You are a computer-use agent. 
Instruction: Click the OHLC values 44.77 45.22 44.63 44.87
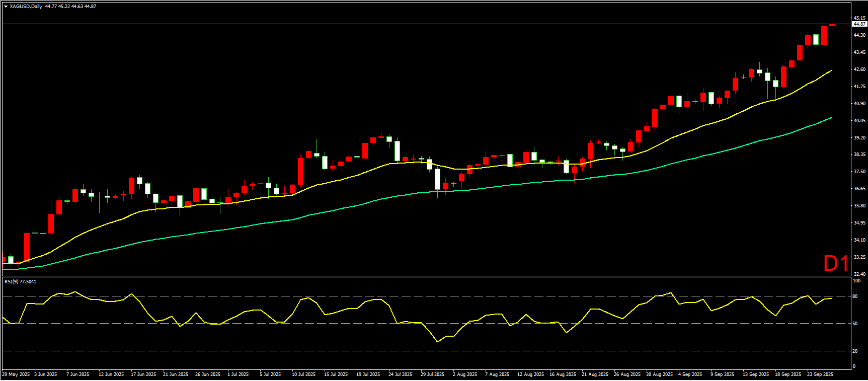[x=70, y=7]
